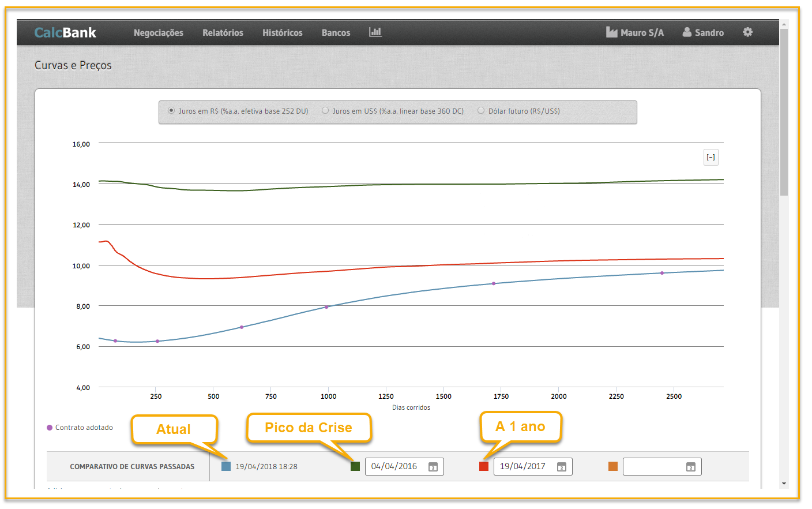Click the empty orange curve date field
Viewport: 812px width, 509px height.
click(662, 466)
